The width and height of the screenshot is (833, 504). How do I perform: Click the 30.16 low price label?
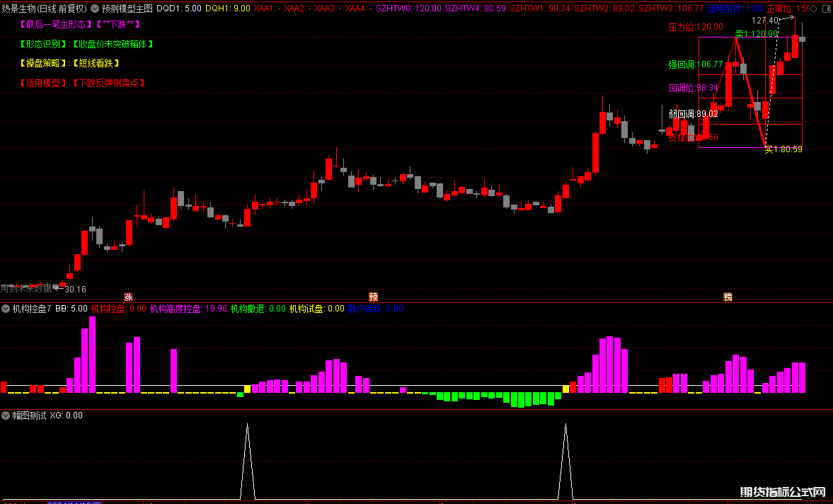pyautogui.click(x=75, y=289)
